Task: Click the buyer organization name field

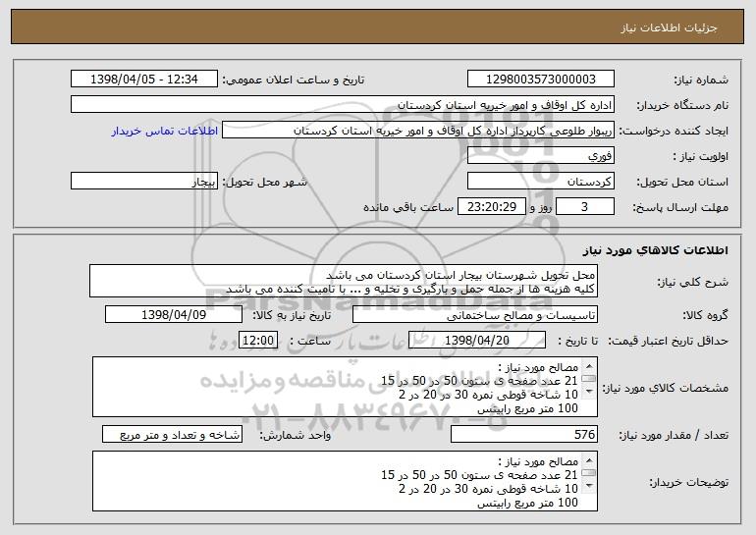Action: pyautogui.click(x=343, y=105)
